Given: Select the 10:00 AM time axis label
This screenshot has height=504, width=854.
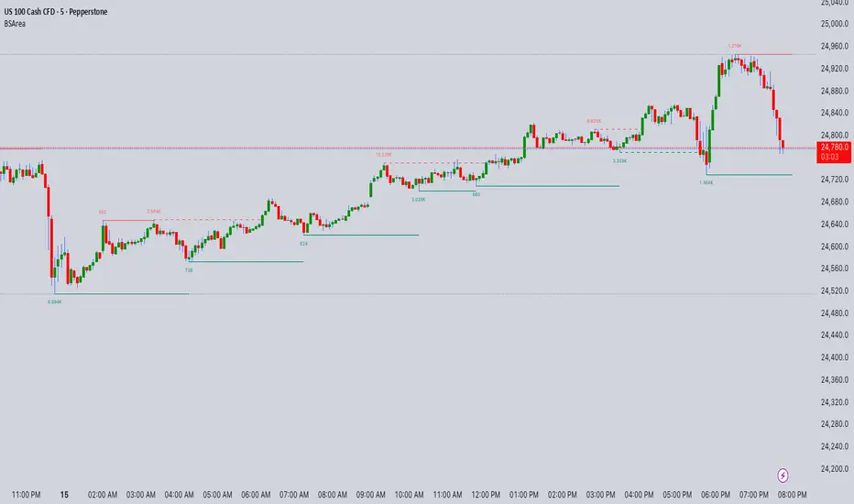Looking at the screenshot, I should pyautogui.click(x=411, y=494).
